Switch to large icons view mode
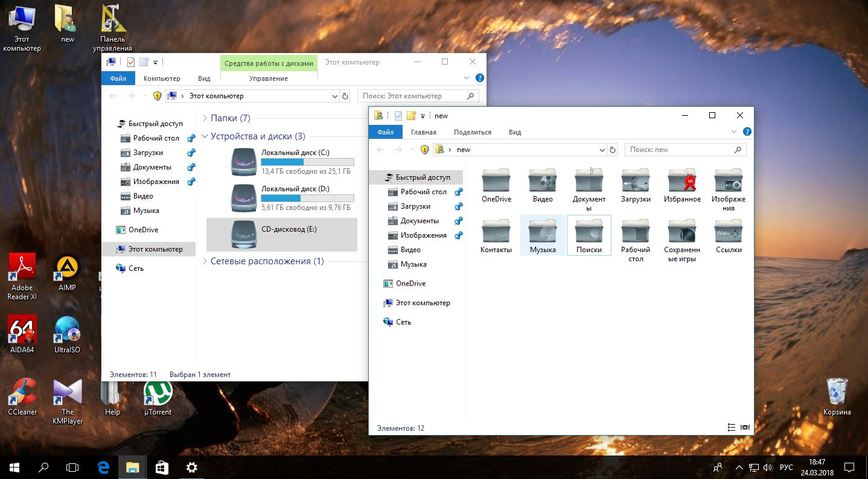 click(745, 428)
